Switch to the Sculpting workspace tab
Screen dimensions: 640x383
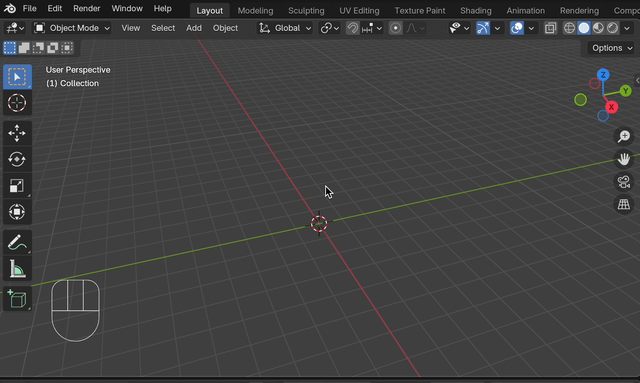pos(306,11)
